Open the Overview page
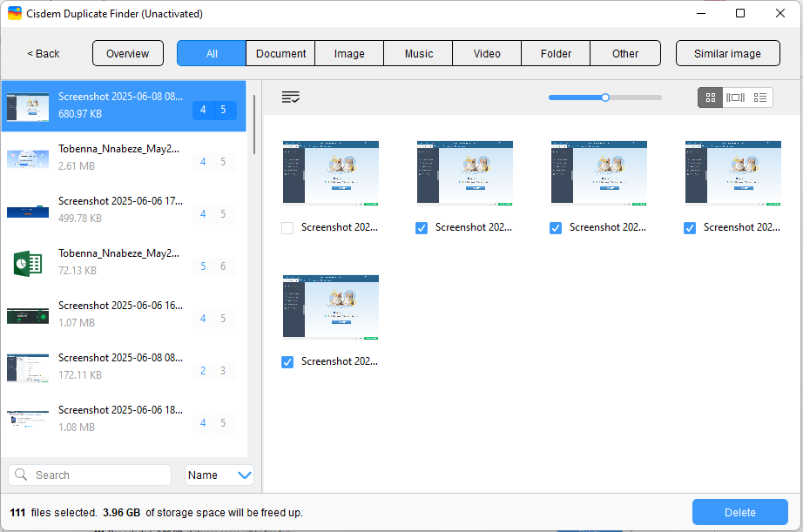 click(x=127, y=53)
